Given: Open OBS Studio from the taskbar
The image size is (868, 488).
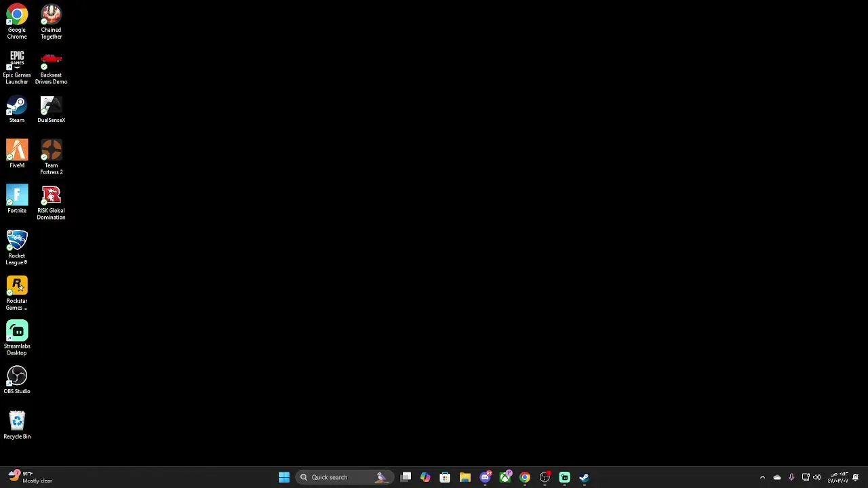Looking at the screenshot, I should pyautogui.click(x=545, y=477).
